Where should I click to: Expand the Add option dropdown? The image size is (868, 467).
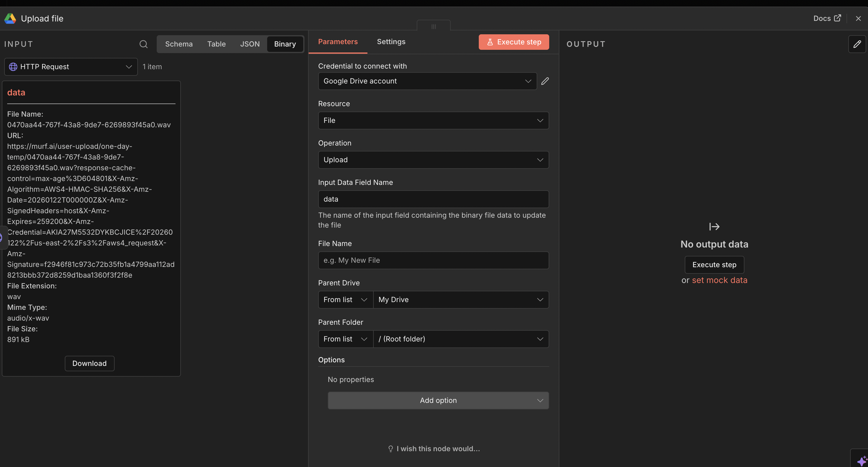point(438,400)
